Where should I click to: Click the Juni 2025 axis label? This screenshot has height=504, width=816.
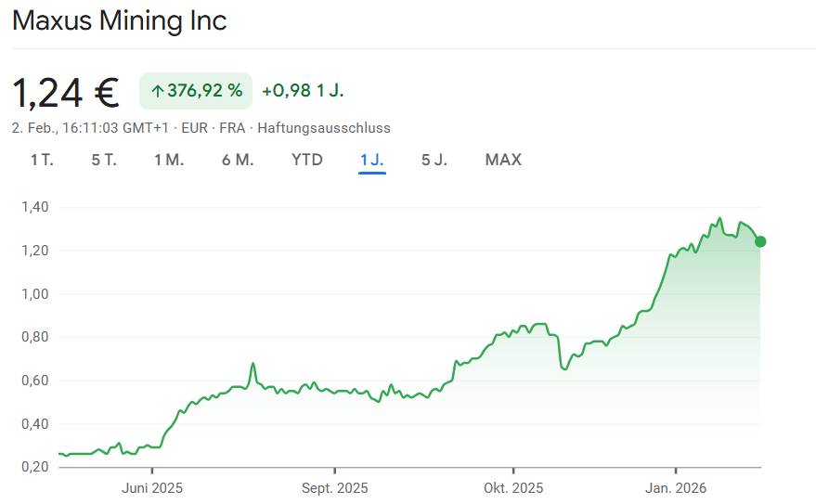tap(152, 488)
